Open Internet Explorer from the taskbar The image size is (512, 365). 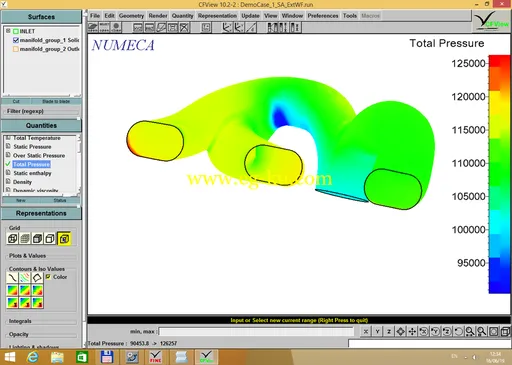pos(32,357)
